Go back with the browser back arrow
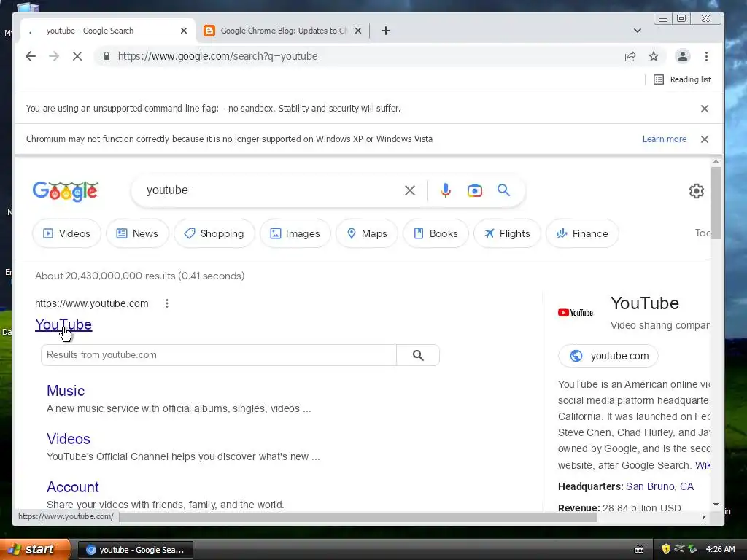The width and height of the screenshot is (747, 560). click(x=31, y=56)
